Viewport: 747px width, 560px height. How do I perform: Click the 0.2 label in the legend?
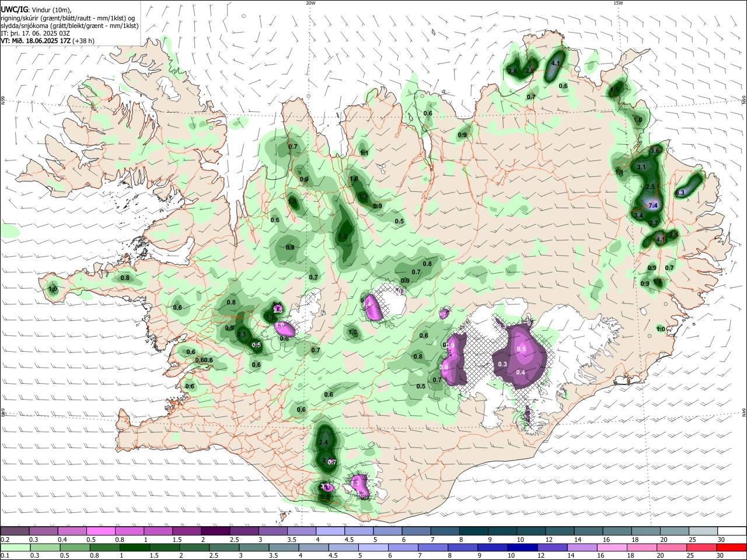tap(5, 540)
